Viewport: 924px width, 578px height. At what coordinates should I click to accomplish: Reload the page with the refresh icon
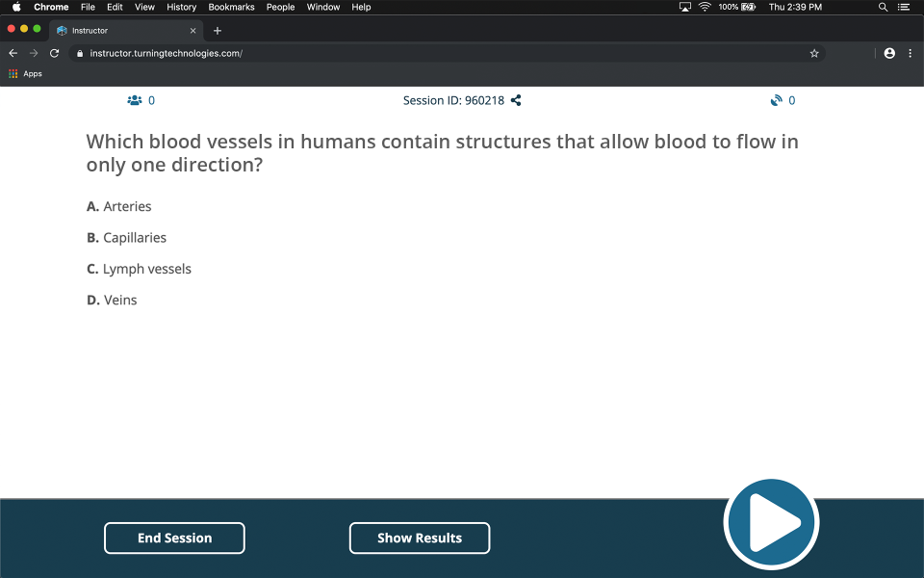tap(54, 53)
